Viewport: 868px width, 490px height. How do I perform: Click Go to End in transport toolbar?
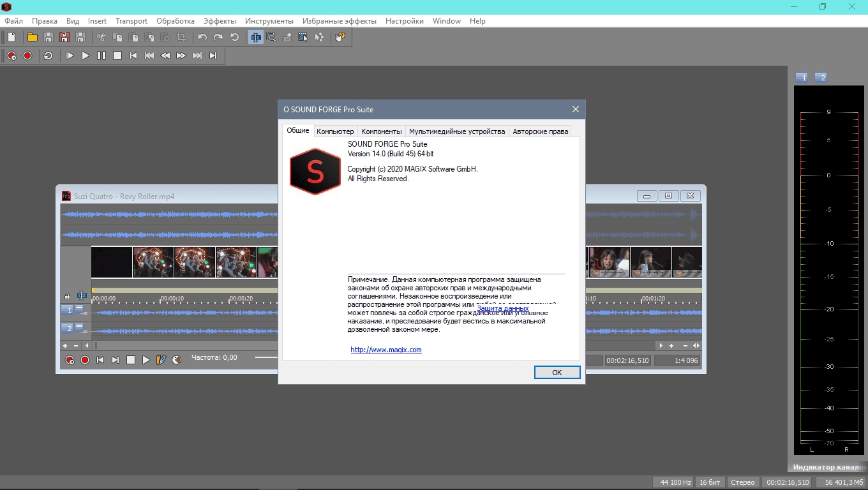(213, 56)
